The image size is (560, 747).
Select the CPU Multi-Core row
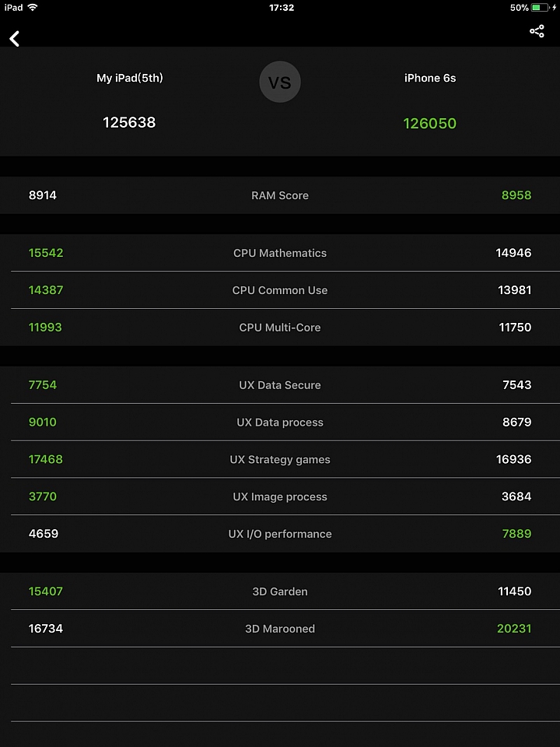[x=280, y=328]
